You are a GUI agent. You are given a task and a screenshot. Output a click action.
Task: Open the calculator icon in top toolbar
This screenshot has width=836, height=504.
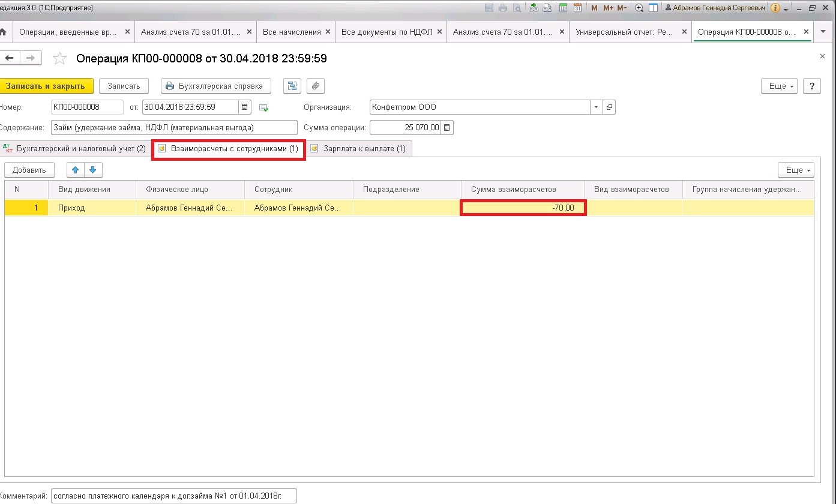[563, 8]
